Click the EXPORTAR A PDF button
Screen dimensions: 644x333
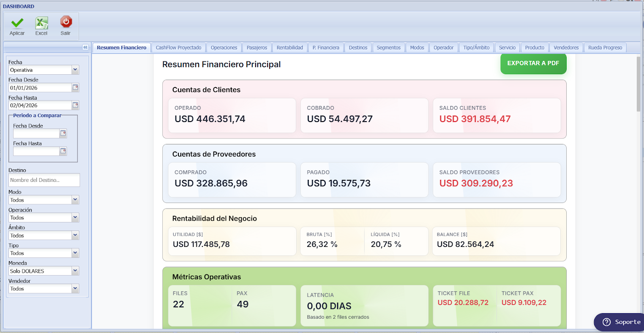[533, 63]
